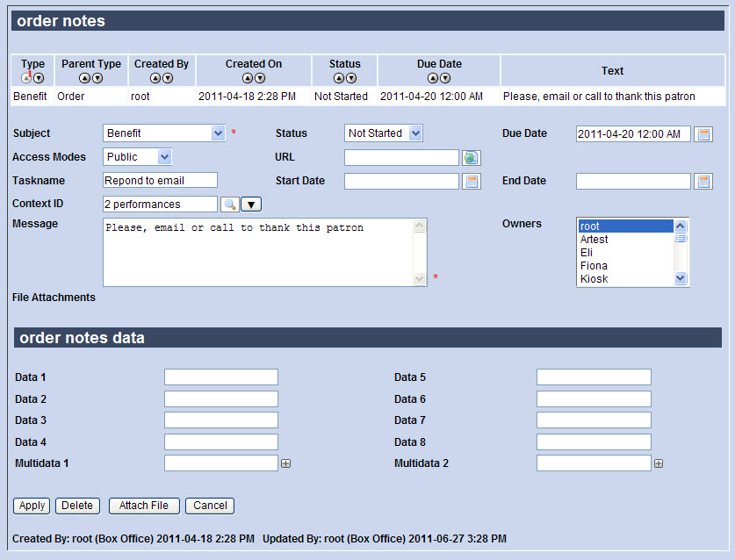Click into the Data 7 field
Image resolution: width=735 pixels, height=560 pixels.
pos(594,420)
